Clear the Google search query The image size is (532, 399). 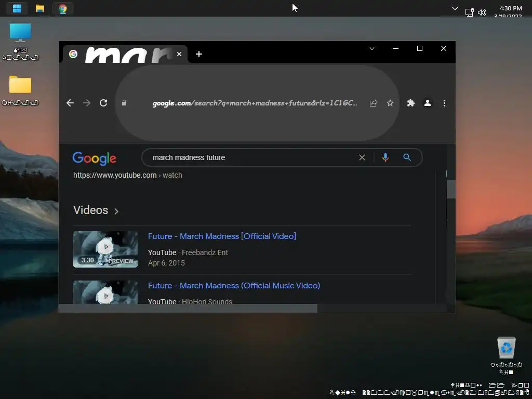[x=362, y=157]
